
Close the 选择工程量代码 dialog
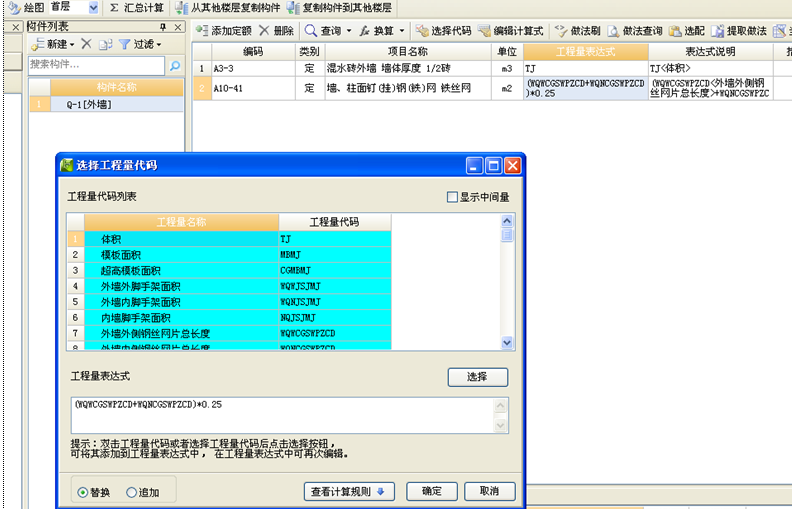(512, 166)
